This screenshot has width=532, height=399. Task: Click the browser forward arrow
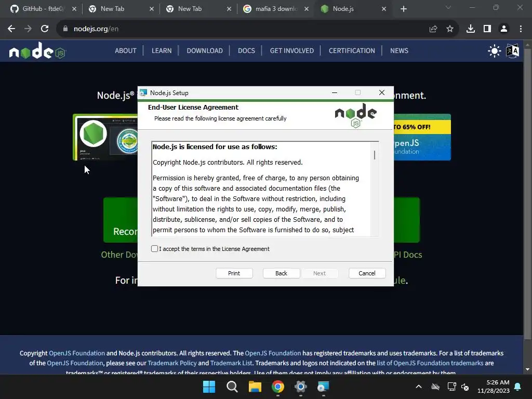(x=28, y=29)
